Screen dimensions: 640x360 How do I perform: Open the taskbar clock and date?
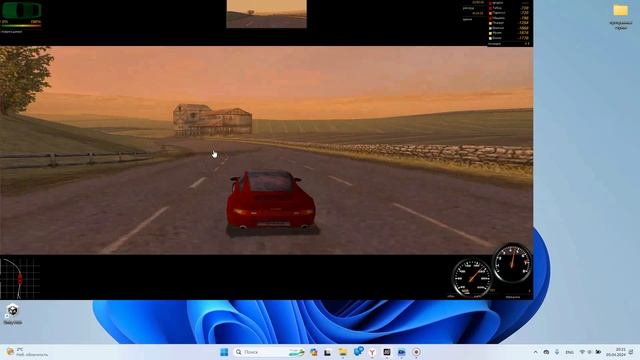pyautogui.click(x=617, y=352)
